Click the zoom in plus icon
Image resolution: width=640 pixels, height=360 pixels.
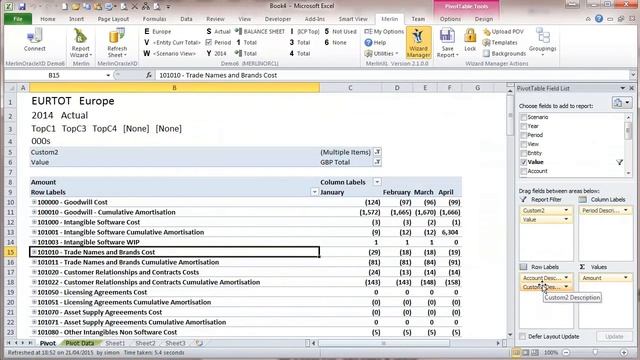tap(624, 352)
